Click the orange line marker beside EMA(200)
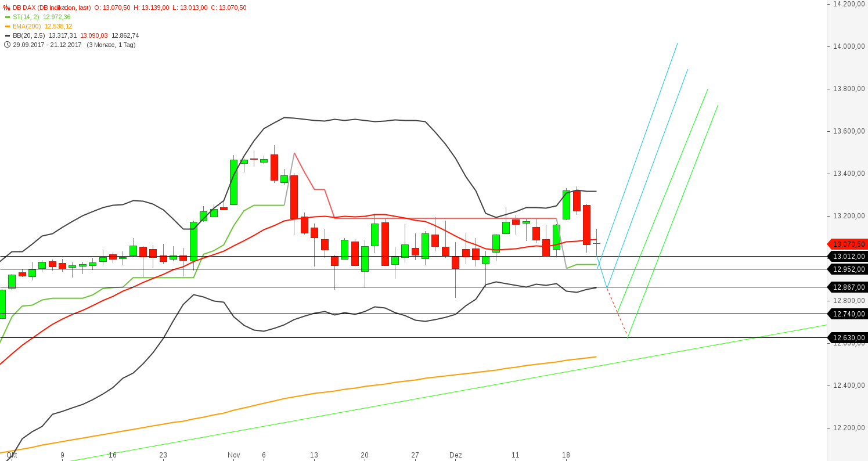 (x=6, y=27)
